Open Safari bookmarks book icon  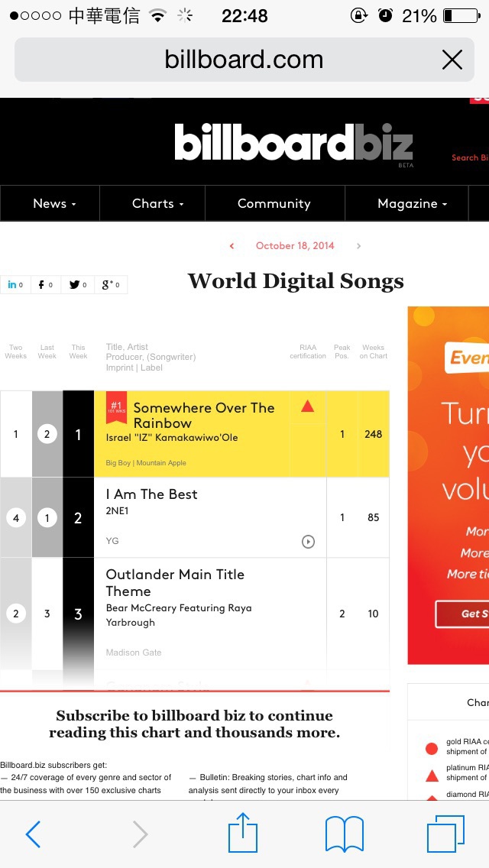point(345,834)
